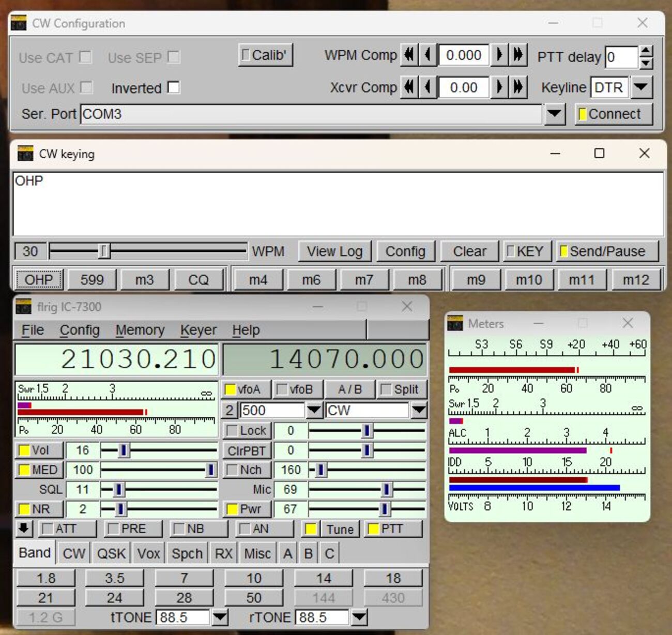Decrease Xcvr Comp with the double-left arrow
Screen dimensions: 672x635
coord(409,87)
